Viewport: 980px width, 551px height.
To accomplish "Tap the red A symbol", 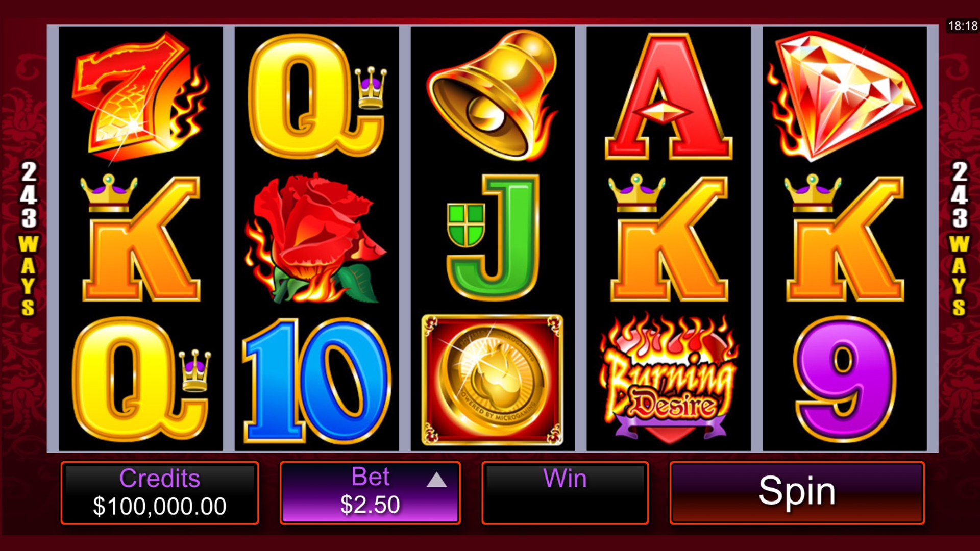I will coord(669,97).
